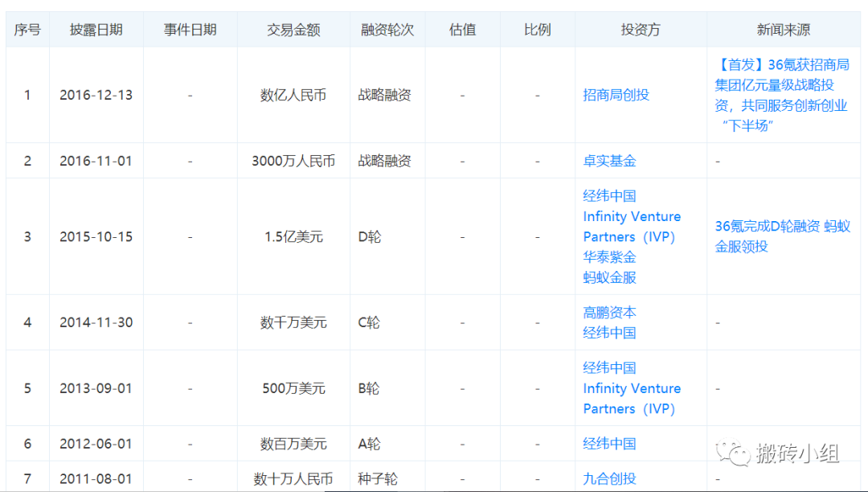Click sequence number 1 in first row
This screenshot has height=492, width=868.
coord(27,95)
